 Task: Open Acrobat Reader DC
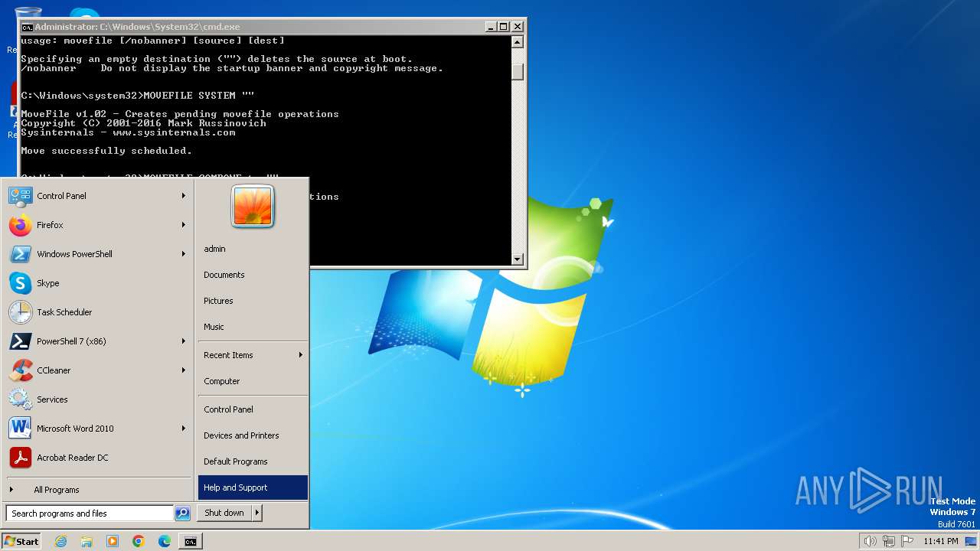pos(97,458)
